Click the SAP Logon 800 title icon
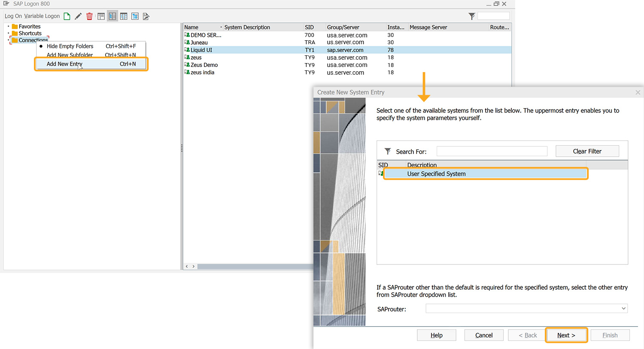Viewport: 644px width, 349px height. point(6,3)
